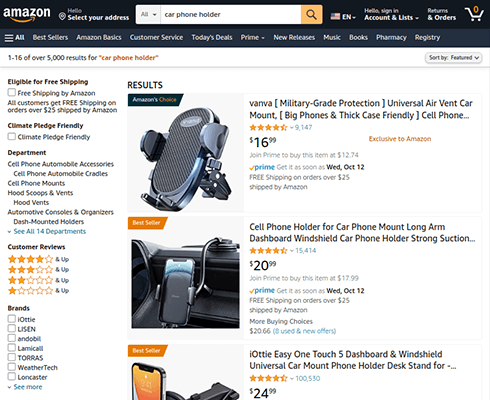This screenshot has width=490, height=400.
Task: Click Prime logo on Long Arm listing
Action: tap(262, 290)
